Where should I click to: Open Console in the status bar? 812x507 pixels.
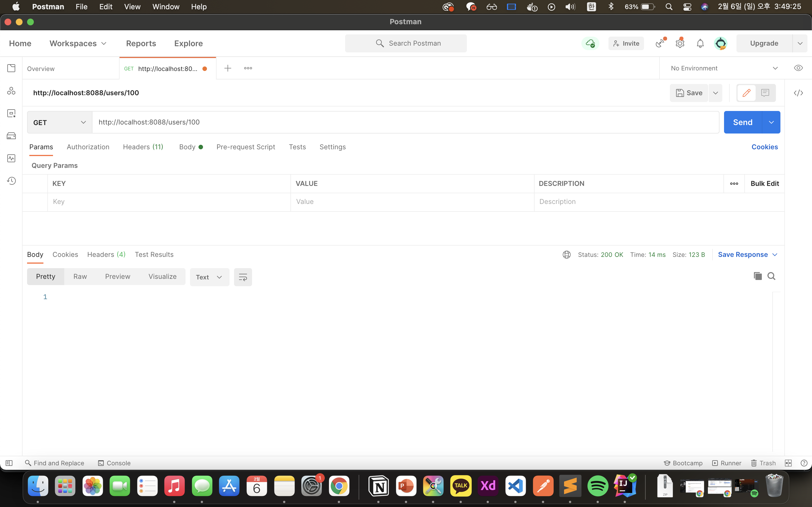114,463
